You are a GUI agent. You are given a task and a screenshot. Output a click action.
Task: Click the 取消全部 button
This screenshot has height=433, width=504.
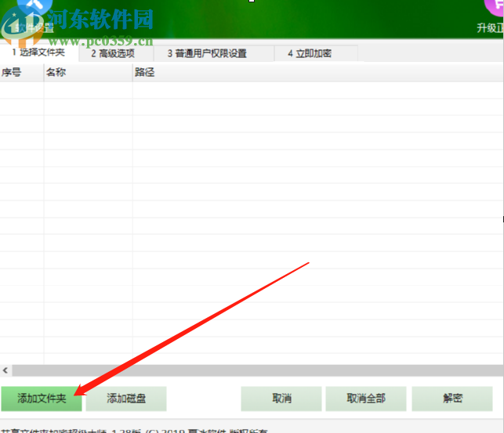(x=366, y=399)
